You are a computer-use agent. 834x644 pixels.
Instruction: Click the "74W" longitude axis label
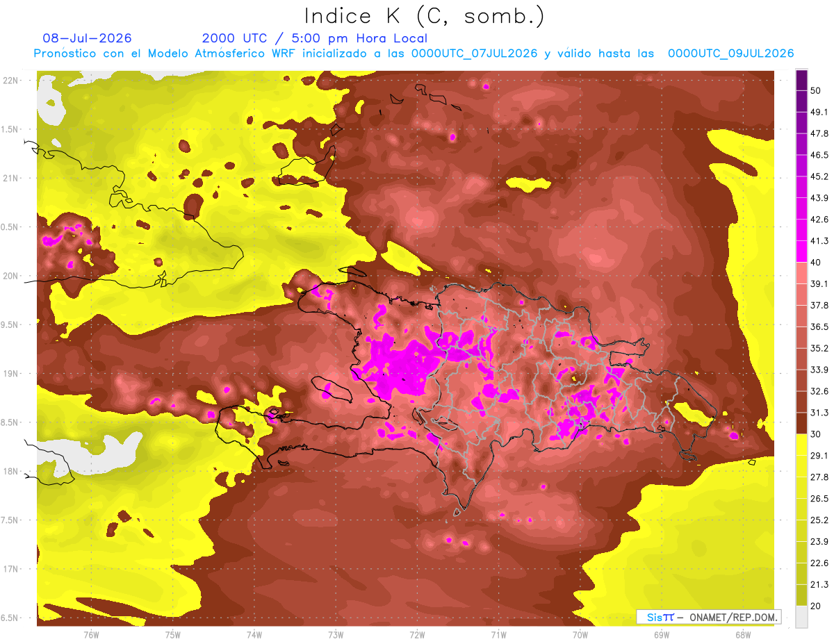[x=254, y=635]
